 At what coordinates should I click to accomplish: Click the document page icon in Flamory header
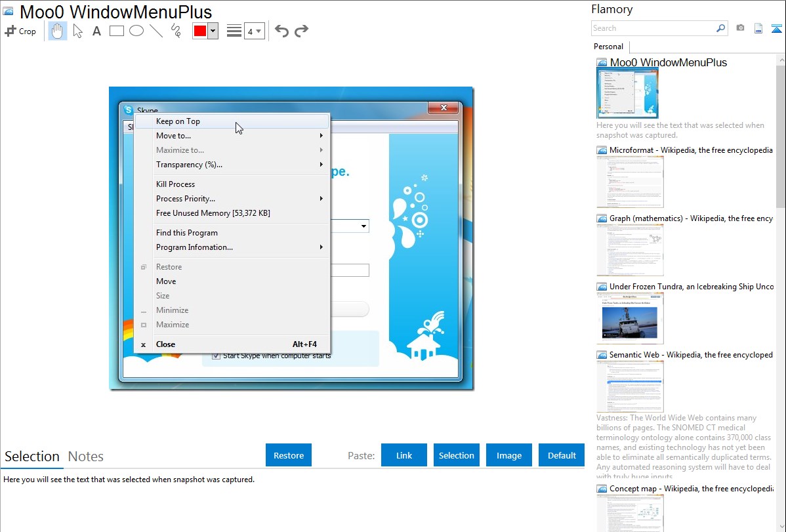[758, 28]
